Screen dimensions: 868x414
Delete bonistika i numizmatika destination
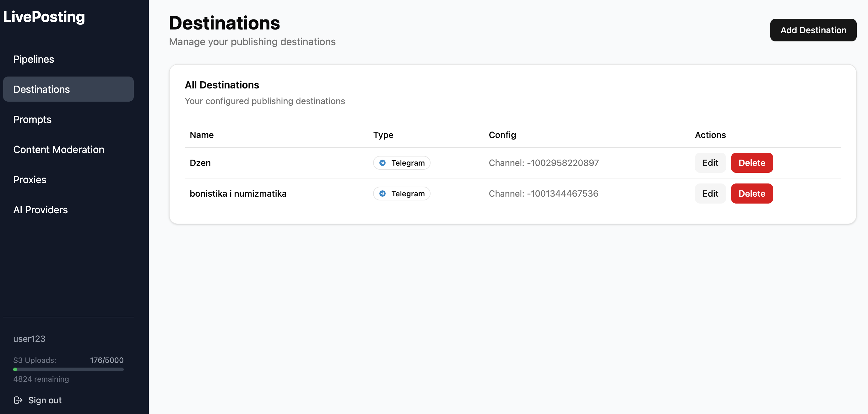(751, 194)
